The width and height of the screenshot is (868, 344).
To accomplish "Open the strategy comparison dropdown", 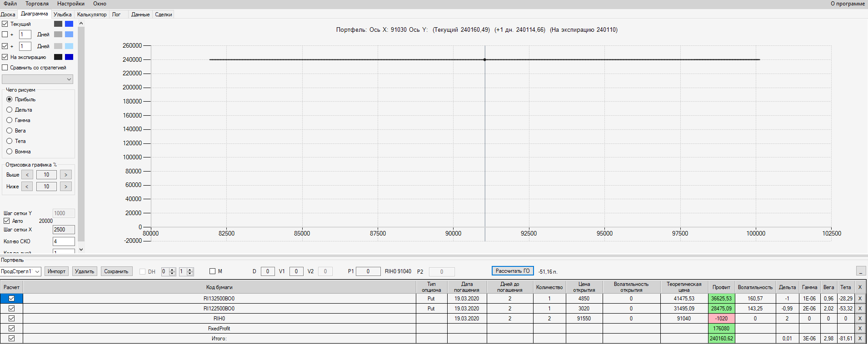I will click(x=37, y=79).
